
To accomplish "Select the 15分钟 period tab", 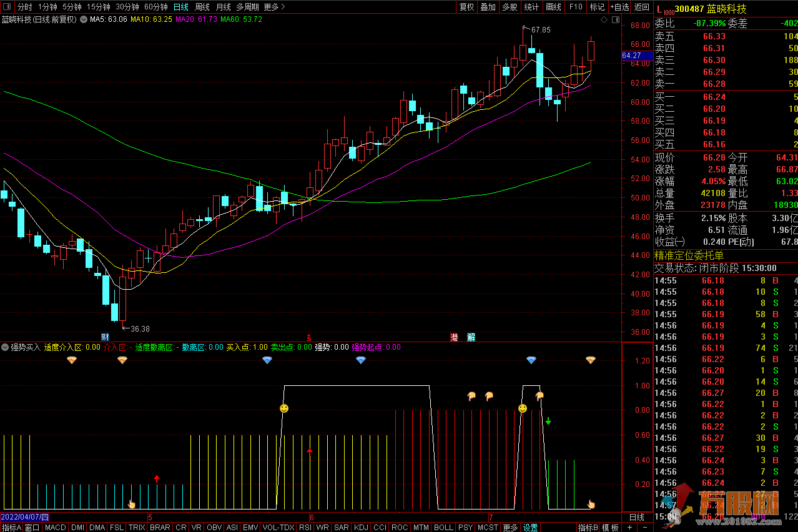I will click(98, 7).
